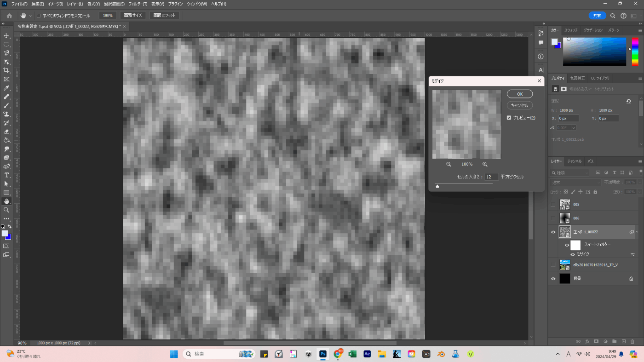Open the イメージ menu
The image size is (644, 362).
56,4
